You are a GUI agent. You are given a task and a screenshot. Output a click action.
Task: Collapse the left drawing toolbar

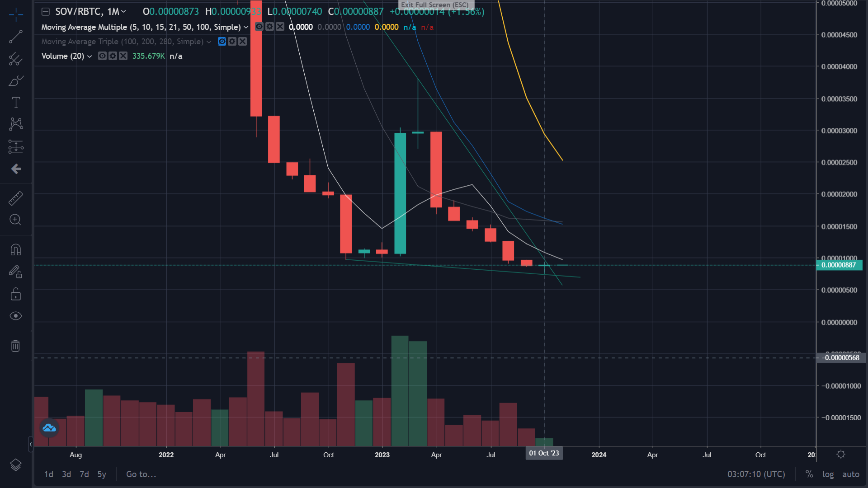(30, 444)
